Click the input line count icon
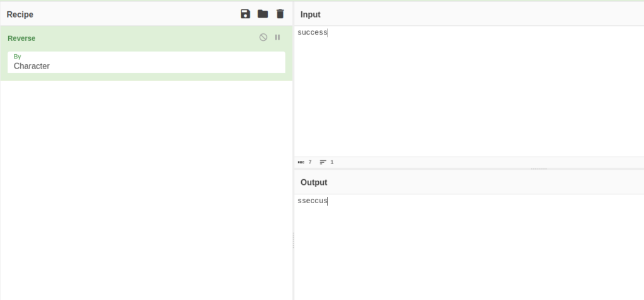The width and height of the screenshot is (644, 300). point(323,162)
